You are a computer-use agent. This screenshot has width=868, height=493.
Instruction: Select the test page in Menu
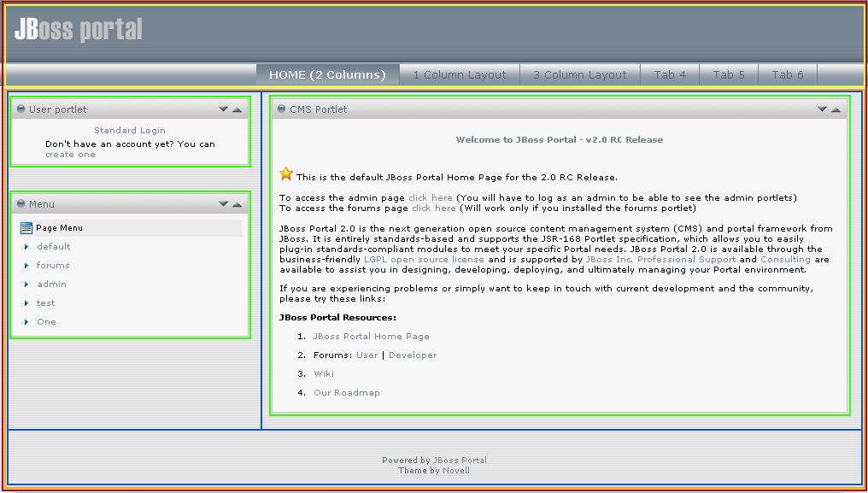[x=46, y=303]
